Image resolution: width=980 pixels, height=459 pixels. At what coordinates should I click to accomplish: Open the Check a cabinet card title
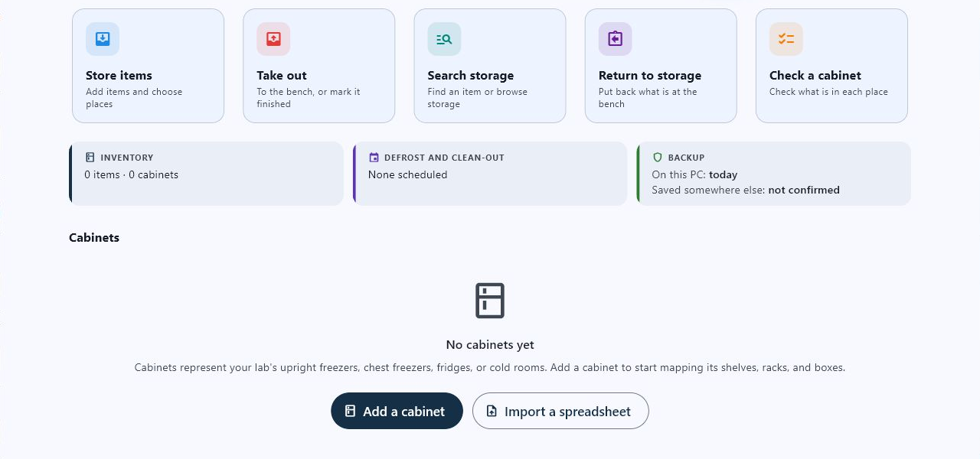pyautogui.click(x=815, y=75)
